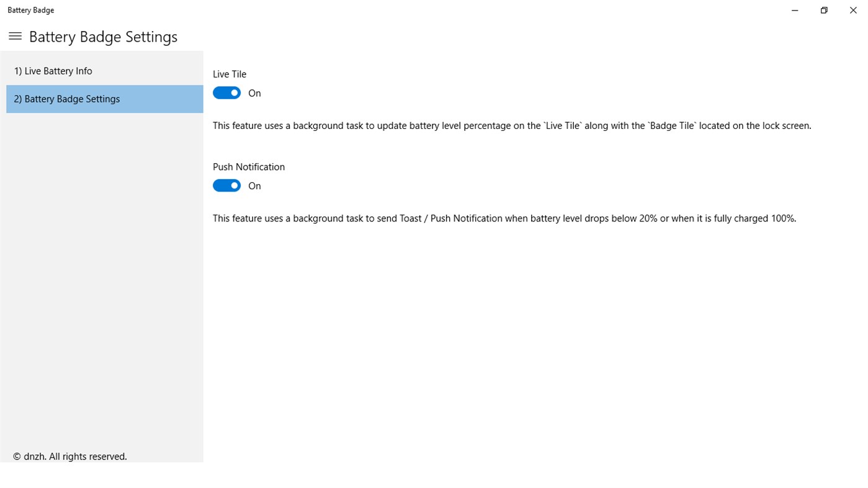The image size is (868, 488).
Task: Click the Live Tile label
Action: [x=229, y=74]
